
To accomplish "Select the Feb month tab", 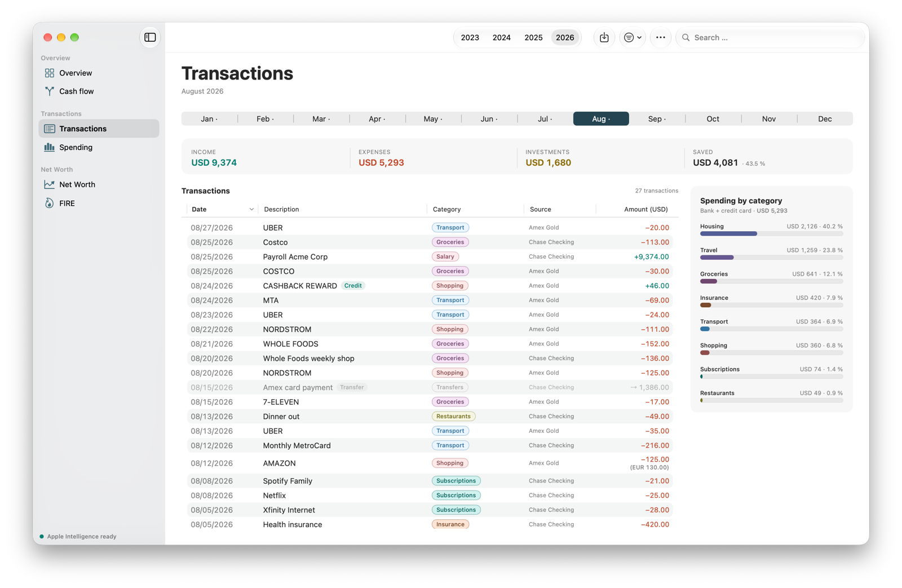I will tap(265, 119).
